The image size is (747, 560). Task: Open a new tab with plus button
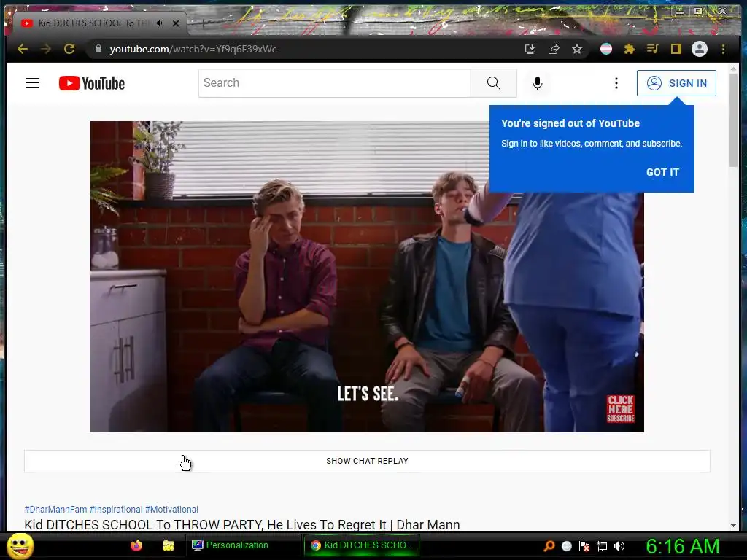click(204, 23)
